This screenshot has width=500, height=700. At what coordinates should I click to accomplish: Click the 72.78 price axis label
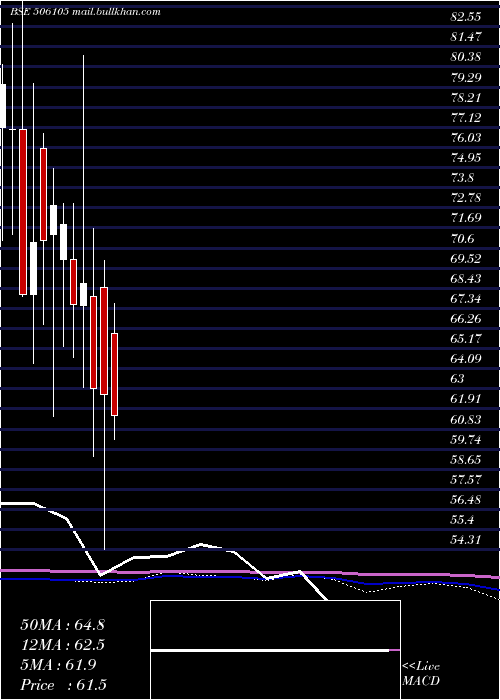coord(466,198)
